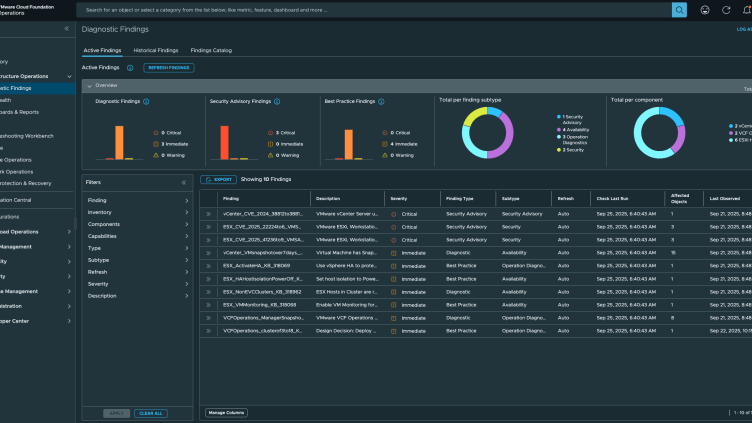Image resolution: width=752 pixels, height=423 pixels.
Task: Click Total per finding subtype donut chart
Action: click(488, 133)
